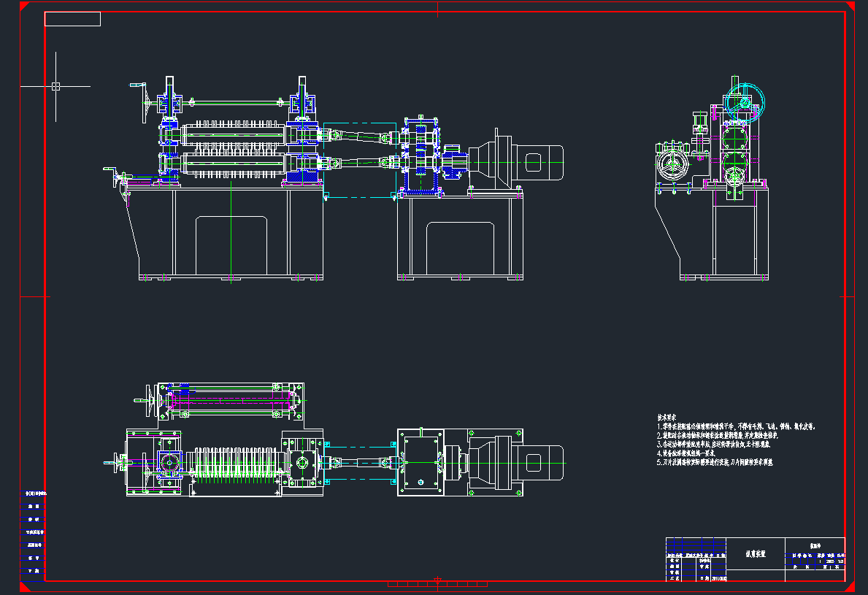Select the universal drive shaft in top view
868x595 pixels.
[x=359, y=461]
